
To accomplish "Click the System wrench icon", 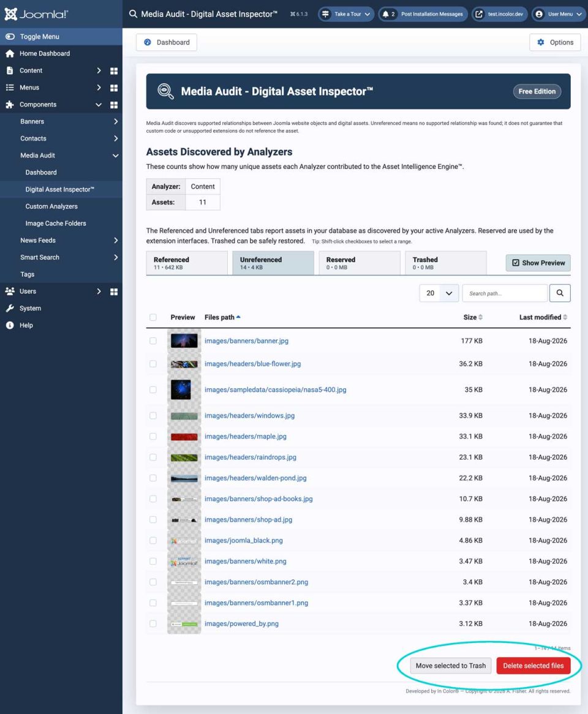I will (10, 308).
